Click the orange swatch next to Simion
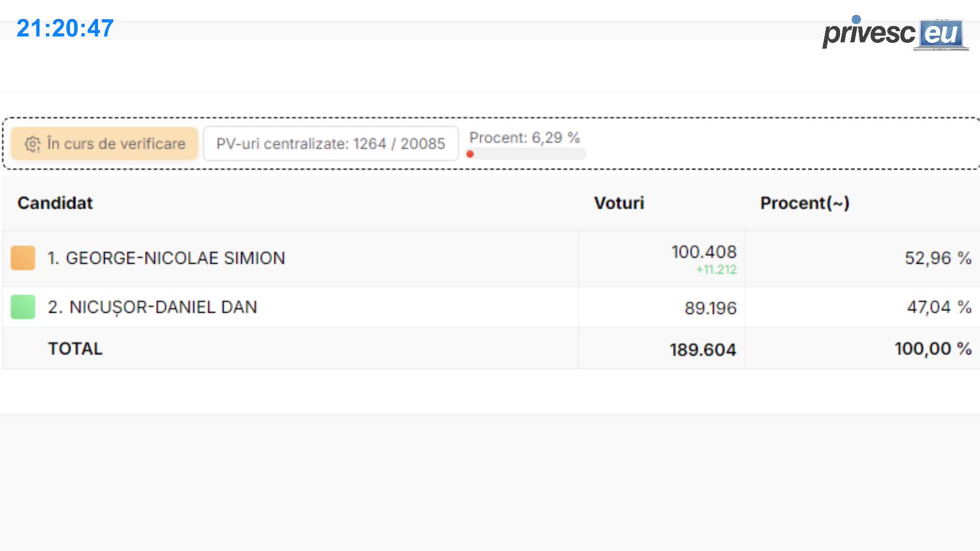Image resolution: width=980 pixels, height=551 pixels. pos(23,258)
